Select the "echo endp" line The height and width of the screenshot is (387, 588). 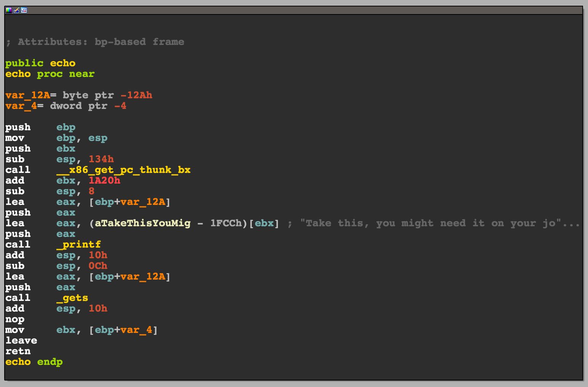34,362
